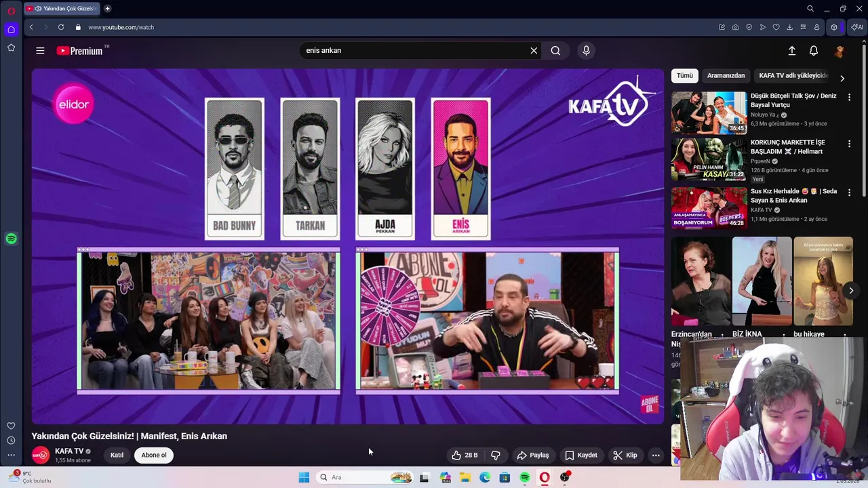
Task: Open the YouTube account avatar menu
Action: pos(840,51)
